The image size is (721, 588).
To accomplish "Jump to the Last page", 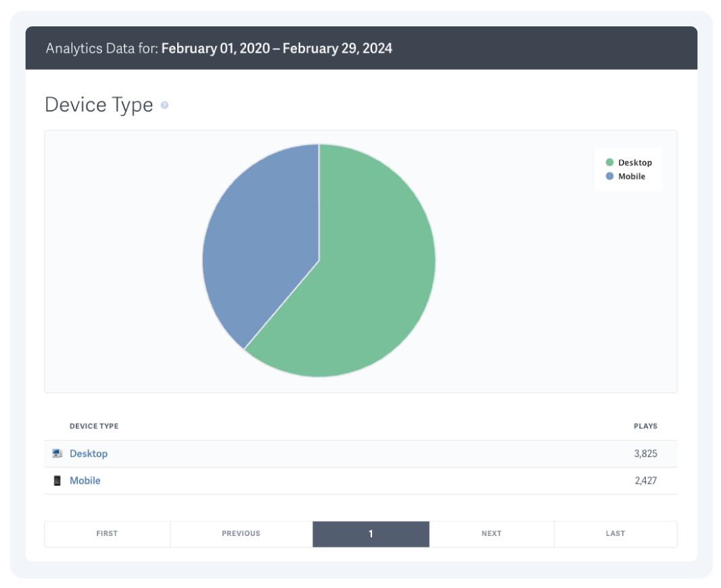I will pos(615,533).
